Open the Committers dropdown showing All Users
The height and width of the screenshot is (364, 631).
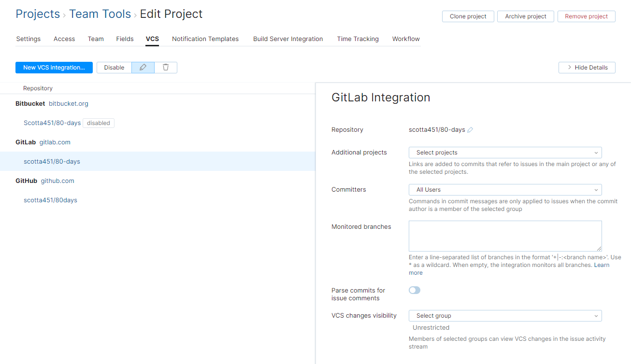(504, 189)
